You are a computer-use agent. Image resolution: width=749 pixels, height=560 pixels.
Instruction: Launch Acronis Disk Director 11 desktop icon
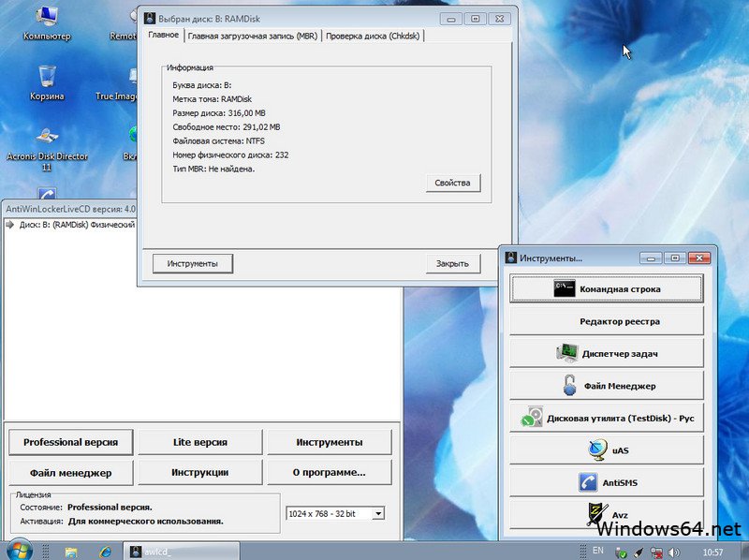click(47, 149)
